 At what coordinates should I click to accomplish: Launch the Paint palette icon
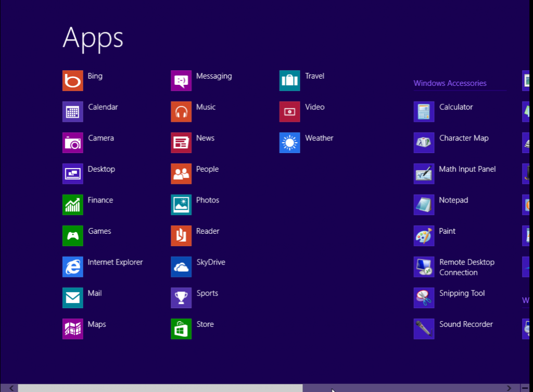pyautogui.click(x=424, y=236)
